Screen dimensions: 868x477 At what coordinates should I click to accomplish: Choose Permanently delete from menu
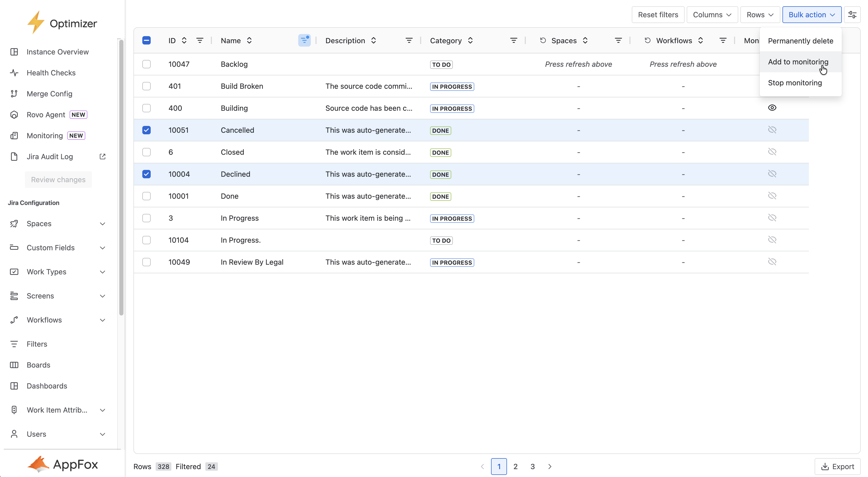801,41
